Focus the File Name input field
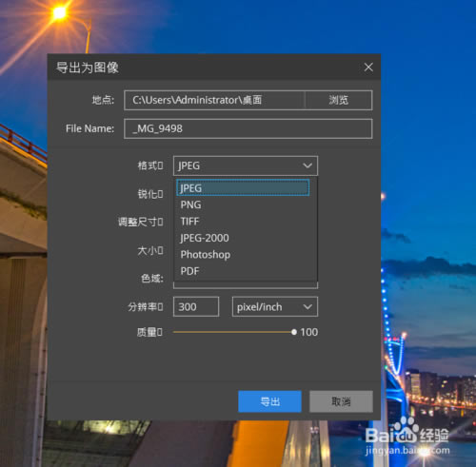 tap(248, 128)
